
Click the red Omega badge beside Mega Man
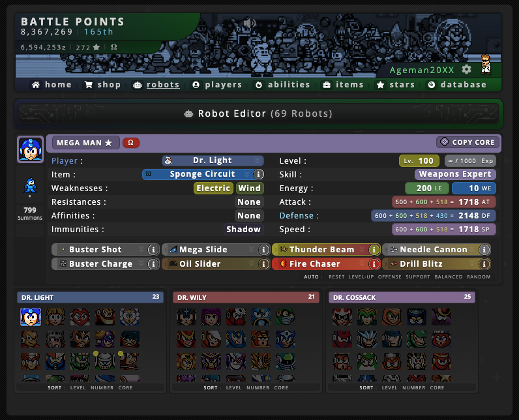131,143
